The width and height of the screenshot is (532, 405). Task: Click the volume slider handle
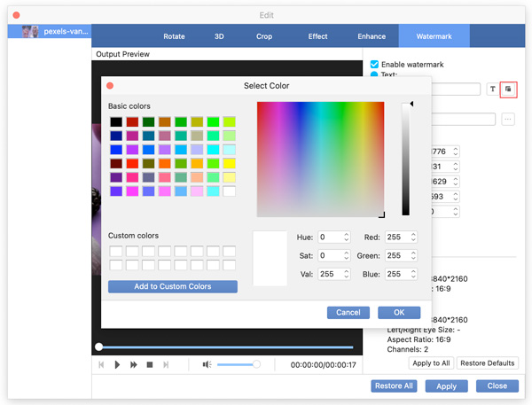tap(256, 364)
